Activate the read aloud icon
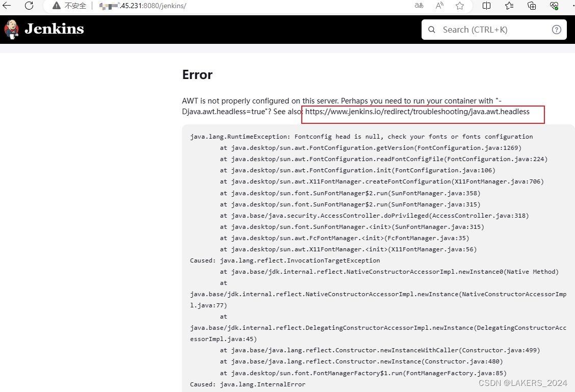 tap(439, 6)
